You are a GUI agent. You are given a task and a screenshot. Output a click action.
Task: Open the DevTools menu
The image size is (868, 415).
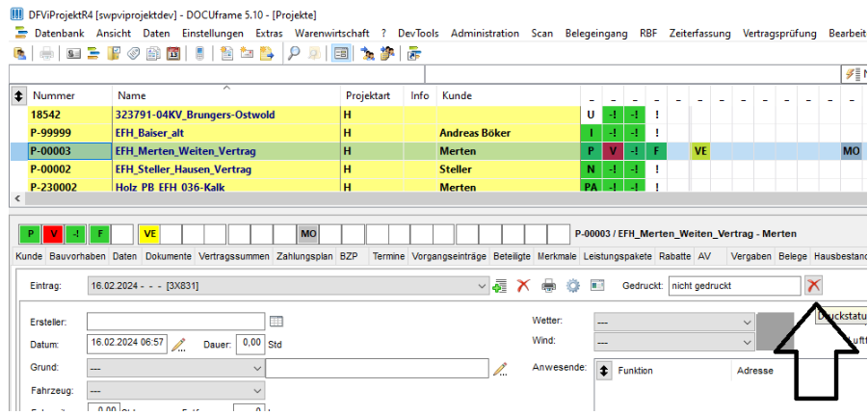pyautogui.click(x=418, y=33)
